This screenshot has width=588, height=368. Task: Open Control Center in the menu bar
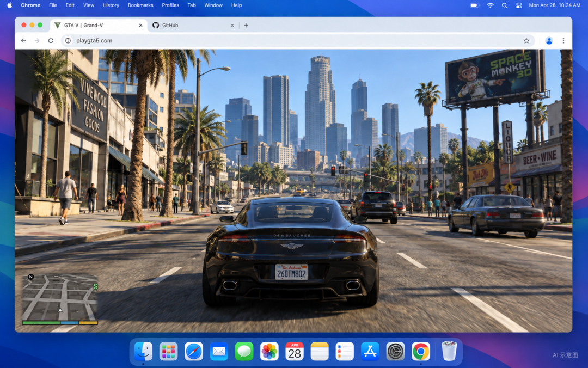click(519, 5)
